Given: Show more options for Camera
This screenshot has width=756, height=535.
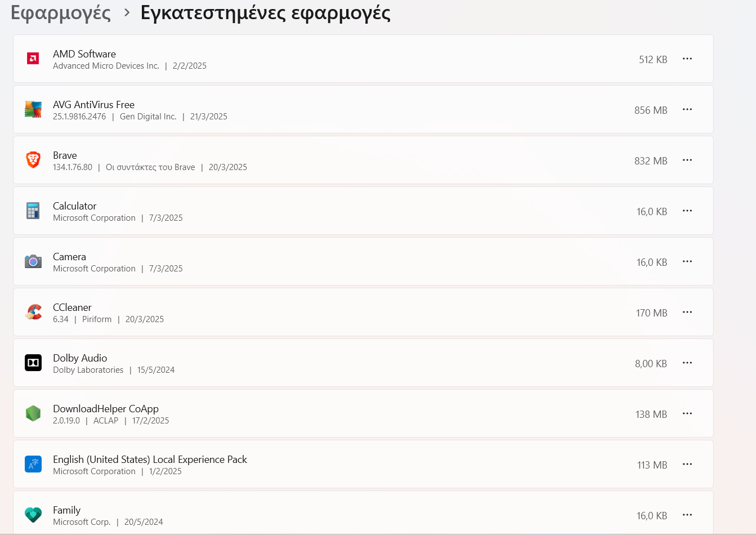Looking at the screenshot, I should point(687,261).
